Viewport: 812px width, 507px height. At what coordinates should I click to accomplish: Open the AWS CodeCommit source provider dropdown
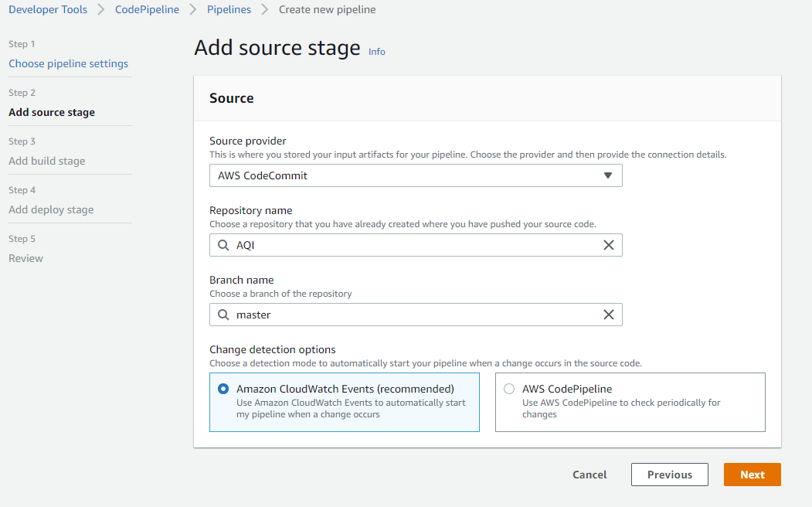click(415, 175)
